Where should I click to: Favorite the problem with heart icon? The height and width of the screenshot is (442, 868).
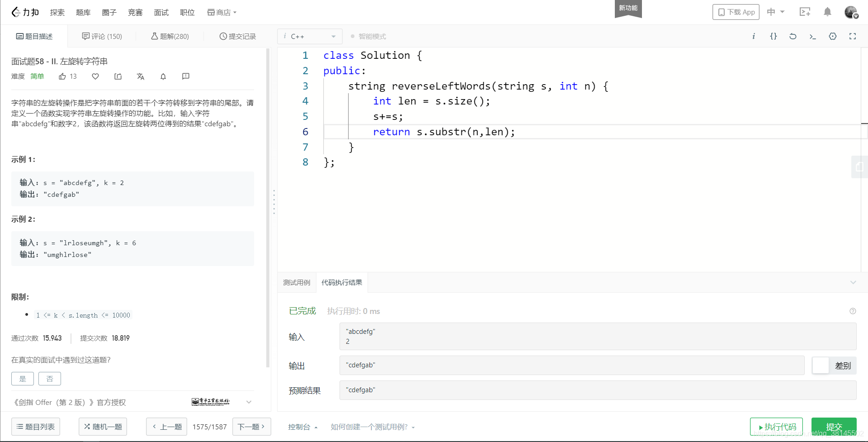click(x=95, y=76)
